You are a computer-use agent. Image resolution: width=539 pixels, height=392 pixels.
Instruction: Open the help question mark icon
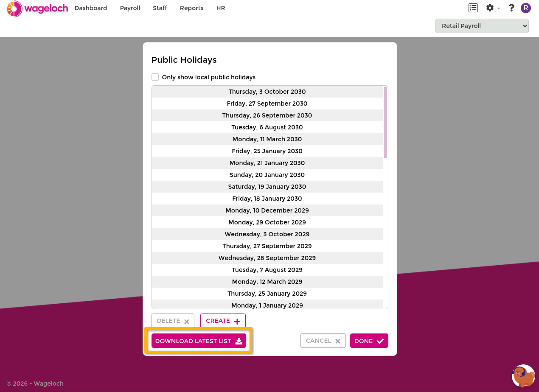[511, 8]
